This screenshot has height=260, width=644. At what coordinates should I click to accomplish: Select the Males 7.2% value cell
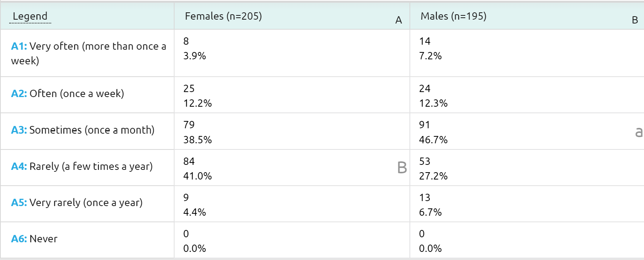pos(430,56)
